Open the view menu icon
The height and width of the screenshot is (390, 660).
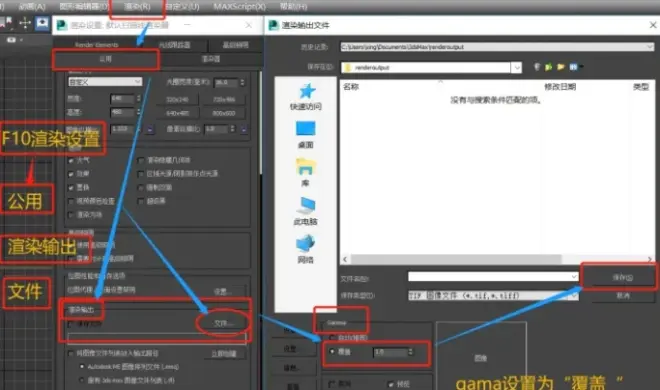click(x=575, y=67)
